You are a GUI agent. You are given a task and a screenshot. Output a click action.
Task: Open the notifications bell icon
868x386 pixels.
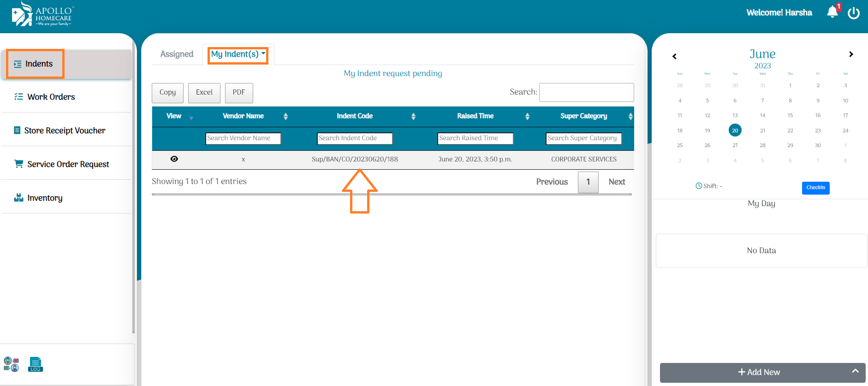pos(832,12)
